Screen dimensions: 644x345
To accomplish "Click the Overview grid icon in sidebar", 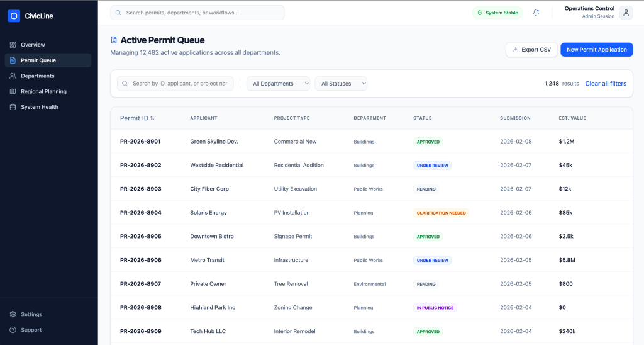I will [x=13, y=45].
